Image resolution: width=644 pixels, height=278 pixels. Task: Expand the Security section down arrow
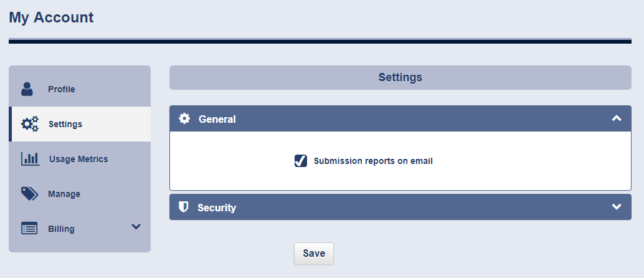pos(617,206)
